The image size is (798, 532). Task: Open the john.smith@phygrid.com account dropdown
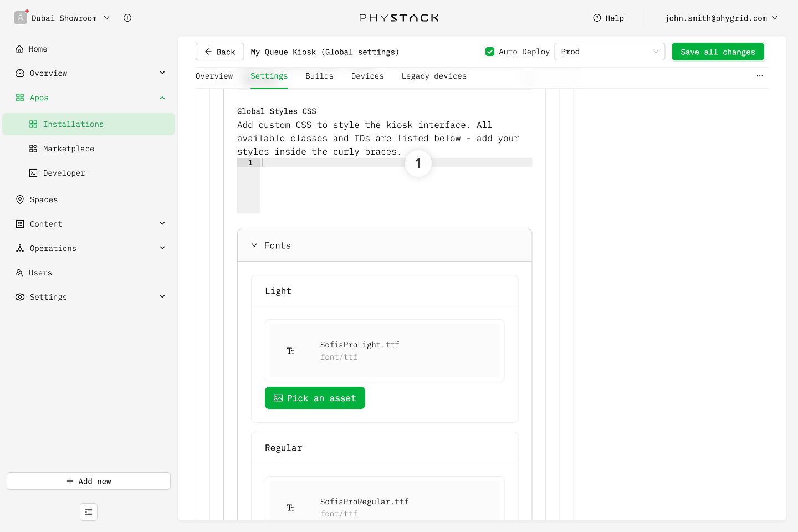pos(721,18)
